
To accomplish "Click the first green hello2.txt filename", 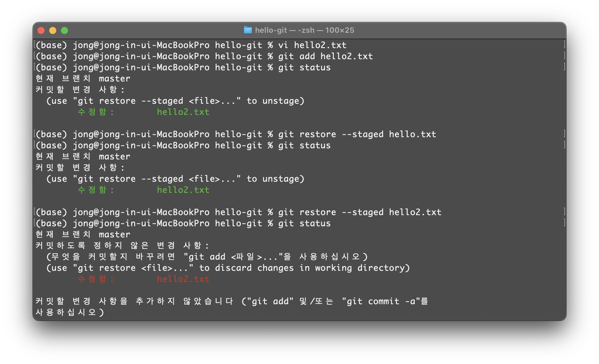I will [183, 112].
